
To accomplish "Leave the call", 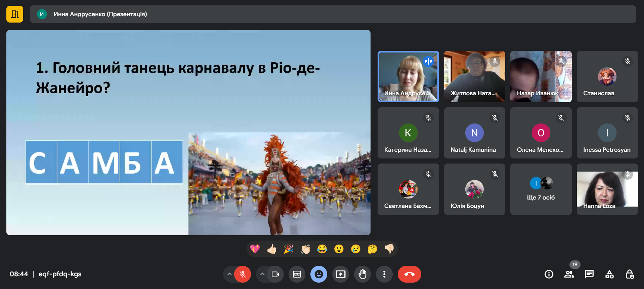I will point(409,274).
